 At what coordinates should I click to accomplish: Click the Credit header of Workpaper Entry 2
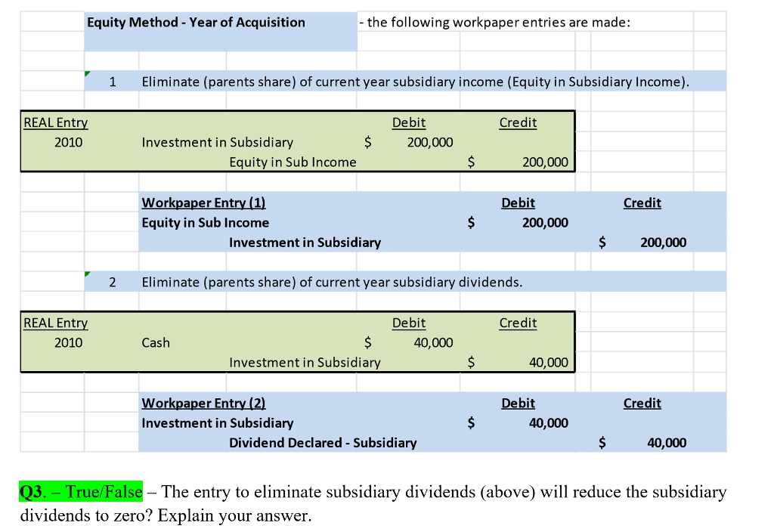642,404
